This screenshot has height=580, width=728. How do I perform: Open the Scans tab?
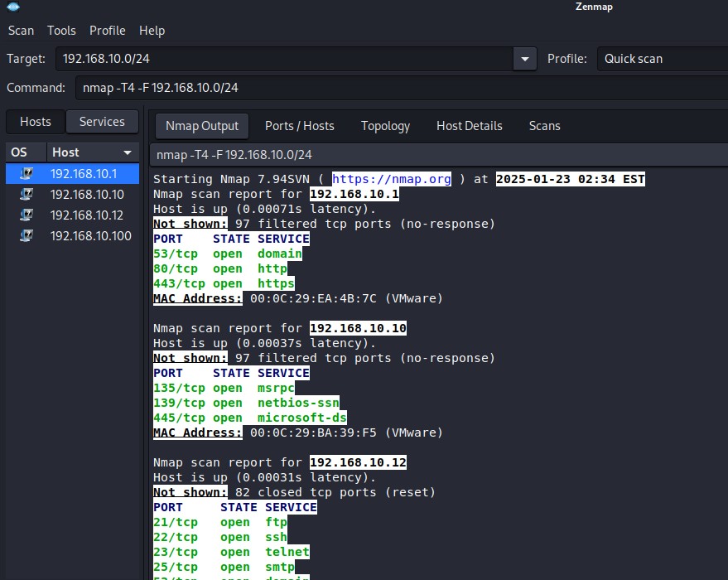coord(545,126)
